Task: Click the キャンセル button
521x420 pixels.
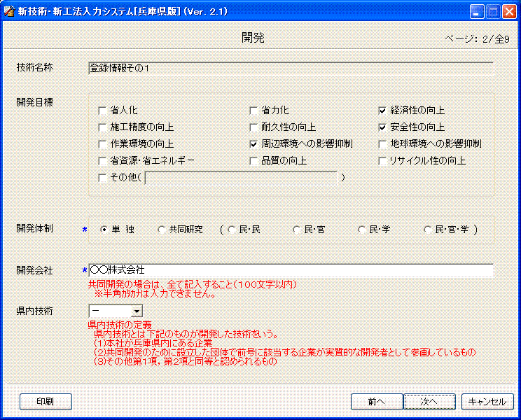Action: coord(487,402)
